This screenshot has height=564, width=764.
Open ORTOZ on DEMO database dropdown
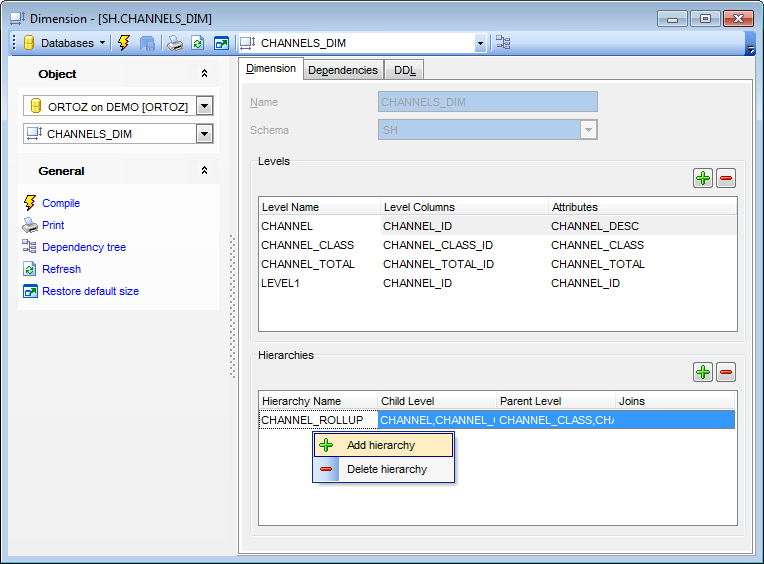point(204,107)
